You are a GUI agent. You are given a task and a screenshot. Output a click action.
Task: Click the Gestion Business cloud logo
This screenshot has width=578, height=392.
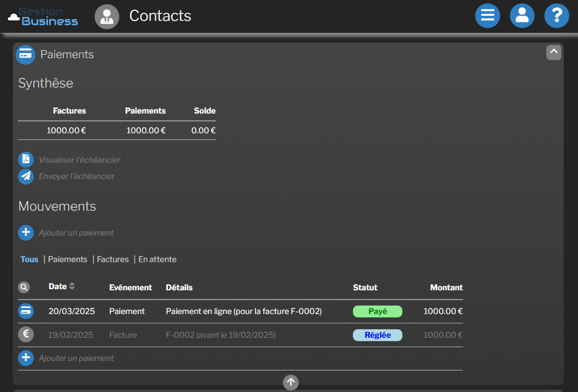(42, 16)
